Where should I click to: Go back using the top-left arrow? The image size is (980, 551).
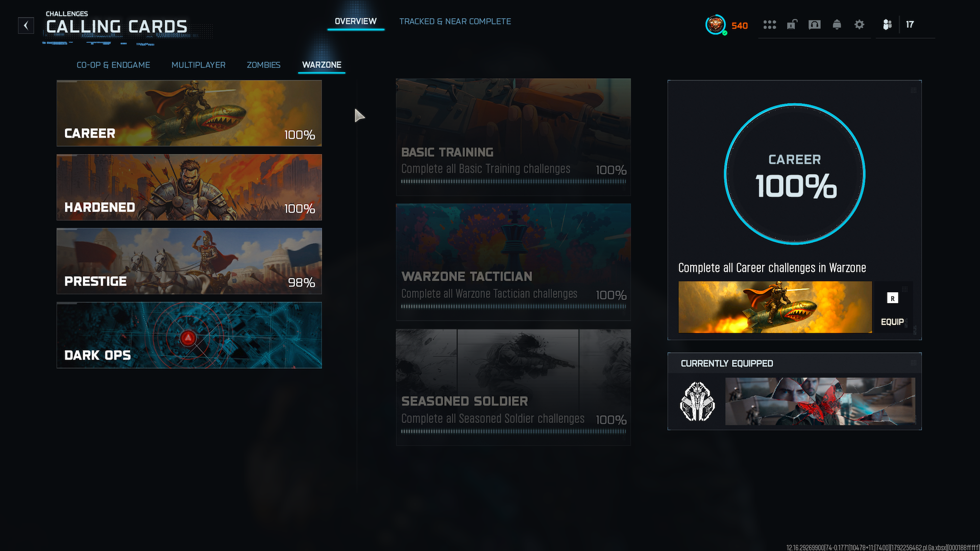(x=26, y=25)
